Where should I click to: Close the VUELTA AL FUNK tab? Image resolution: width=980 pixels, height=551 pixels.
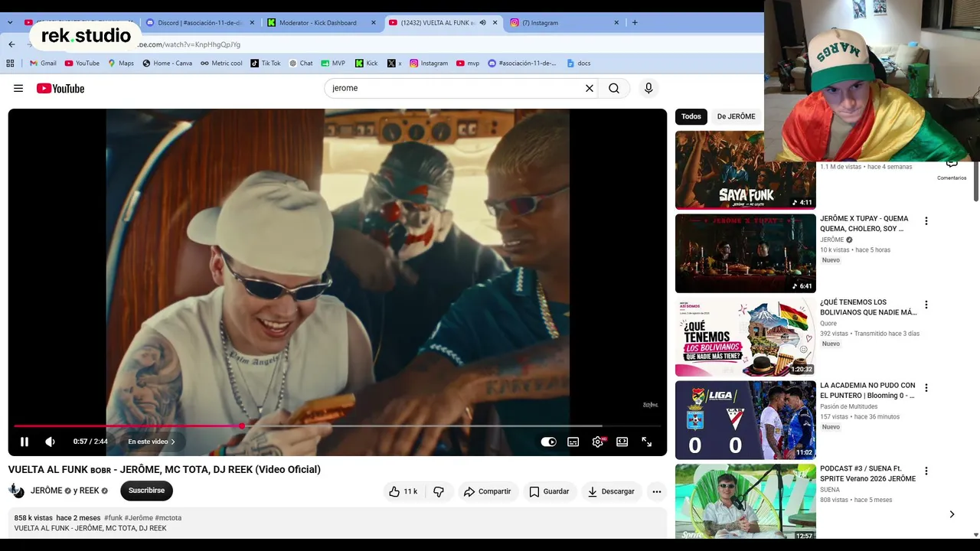tap(495, 23)
